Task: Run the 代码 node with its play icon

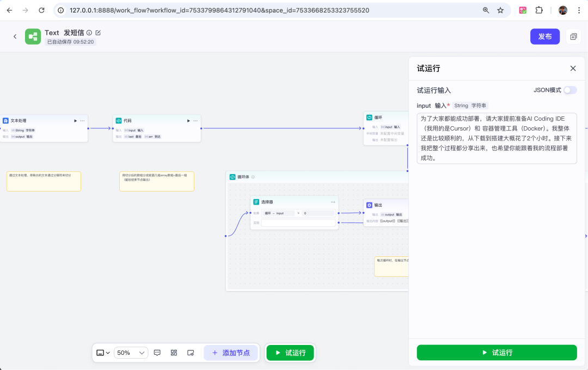Action: [188, 121]
